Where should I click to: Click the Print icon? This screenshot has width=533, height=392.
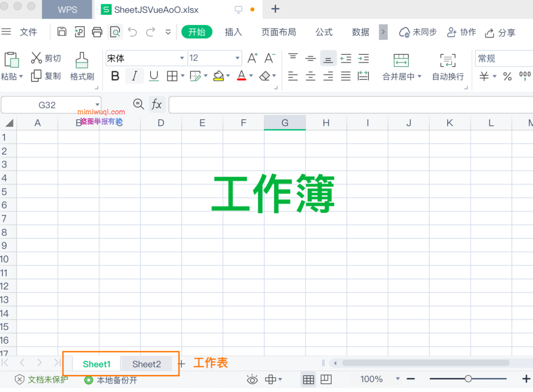tap(97, 32)
